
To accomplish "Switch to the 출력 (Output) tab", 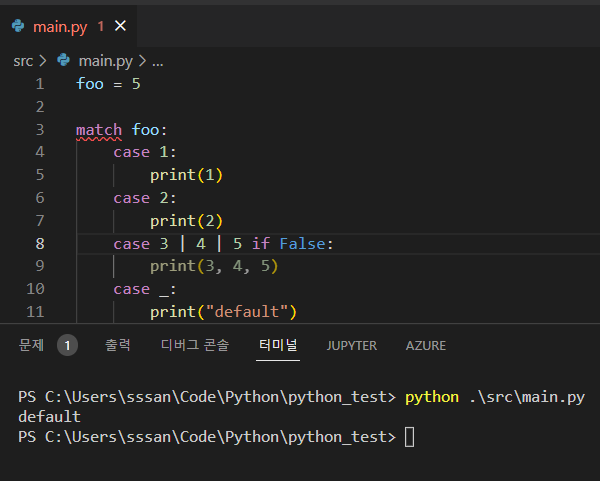I will [x=118, y=345].
